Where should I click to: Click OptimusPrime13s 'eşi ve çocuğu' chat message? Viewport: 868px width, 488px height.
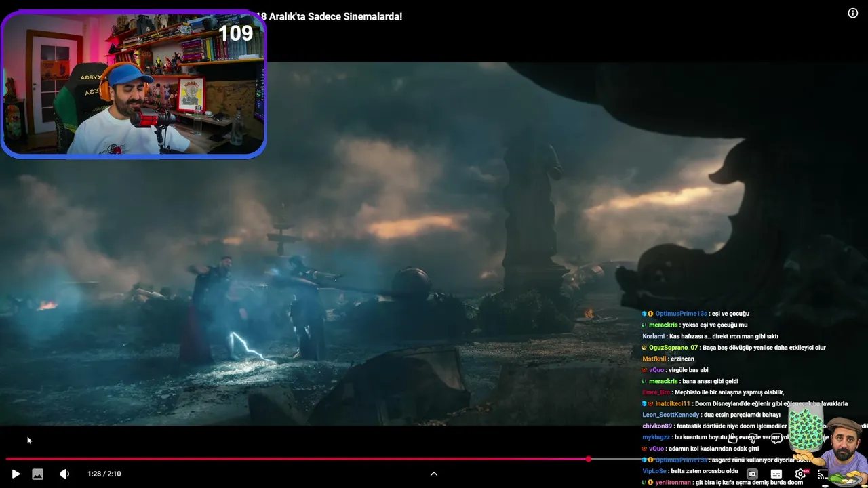tap(695, 314)
